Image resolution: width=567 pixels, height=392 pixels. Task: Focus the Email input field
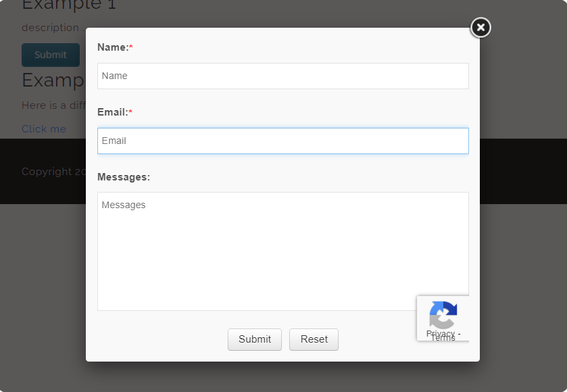click(x=282, y=141)
